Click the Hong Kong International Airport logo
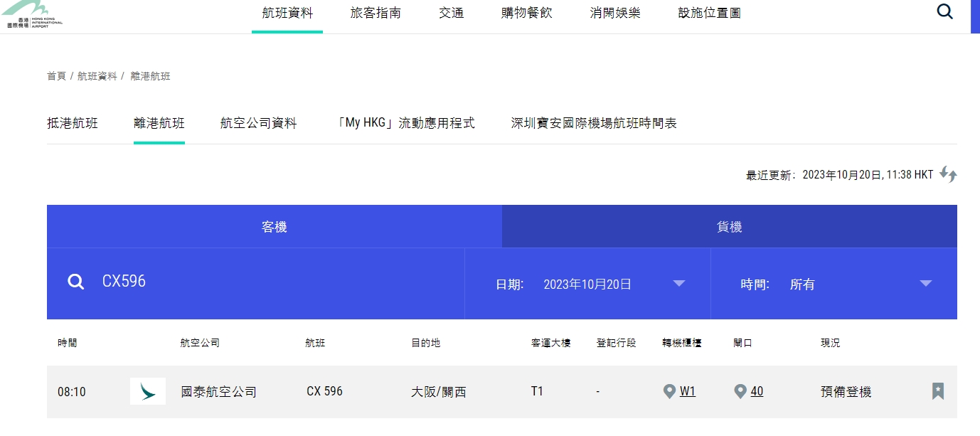The height and width of the screenshot is (436, 980). click(x=32, y=15)
